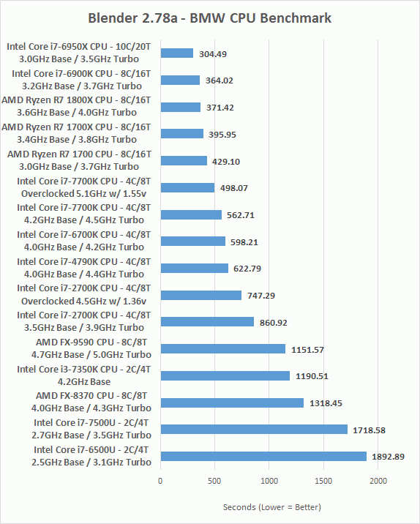Viewport: 420px width, 524px height.
Task: Select the Ryzen R7 1800X bar
Action: (x=181, y=108)
